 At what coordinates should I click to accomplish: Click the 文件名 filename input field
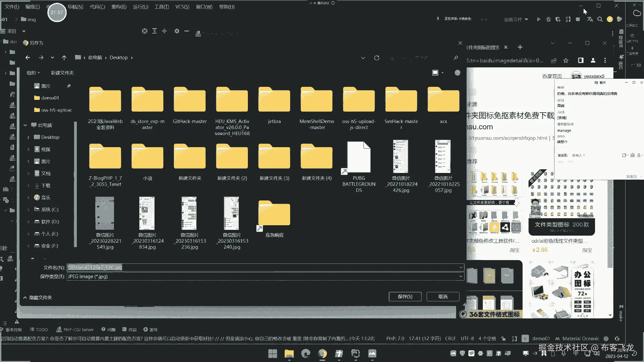click(262, 267)
